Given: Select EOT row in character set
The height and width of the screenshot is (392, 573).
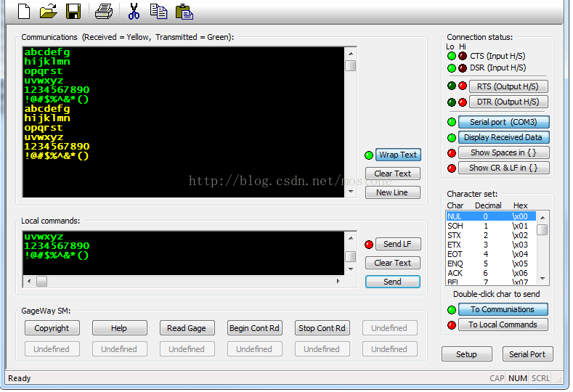Looking at the screenshot, I should point(491,254).
